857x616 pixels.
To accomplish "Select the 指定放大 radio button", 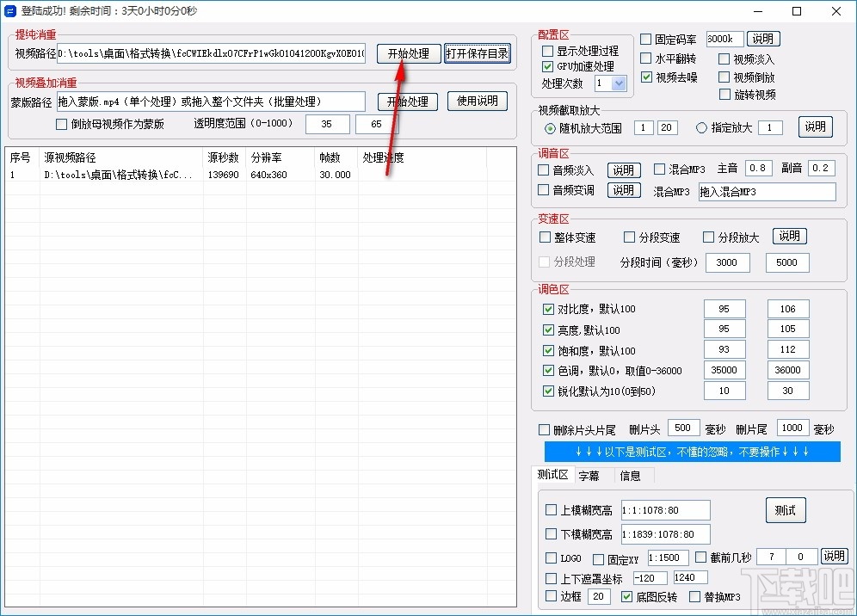I will point(701,126).
